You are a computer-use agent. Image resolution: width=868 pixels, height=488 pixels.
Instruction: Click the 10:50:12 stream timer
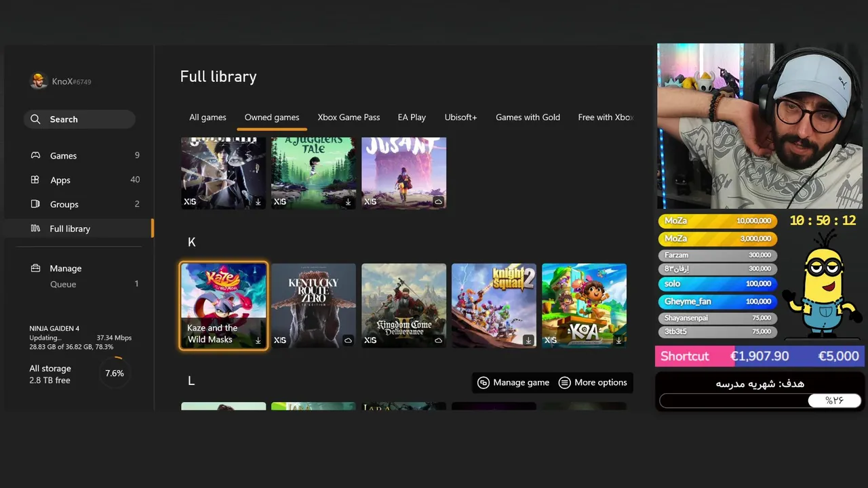click(x=823, y=221)
